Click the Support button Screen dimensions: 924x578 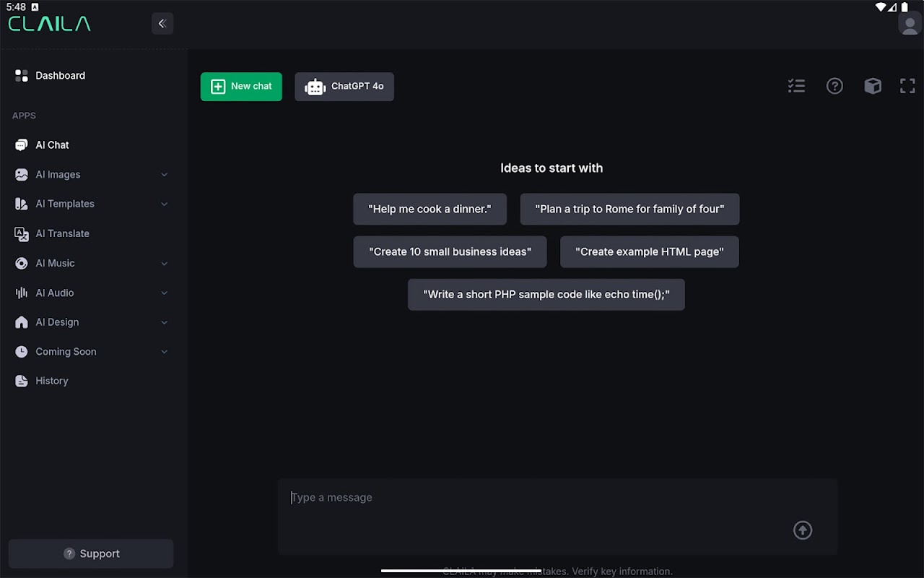[91, 553]
